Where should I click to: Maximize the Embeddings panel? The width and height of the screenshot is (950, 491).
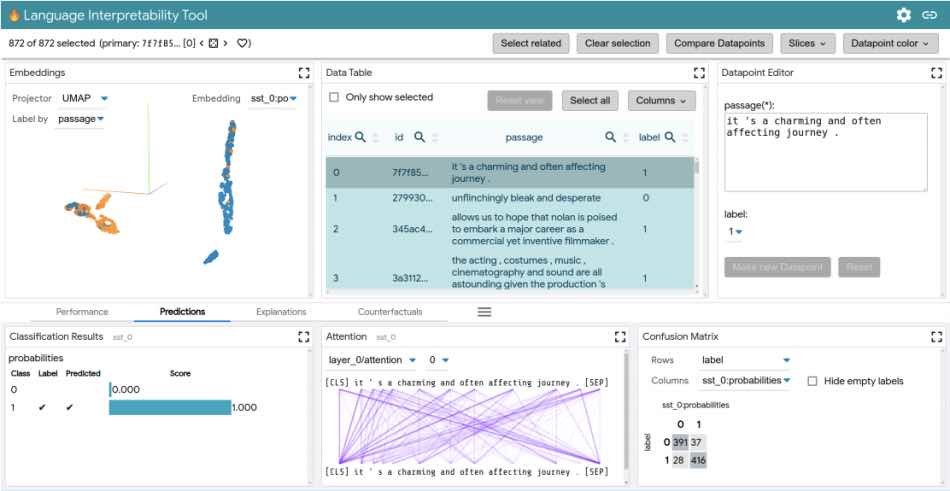click(303, 73)
